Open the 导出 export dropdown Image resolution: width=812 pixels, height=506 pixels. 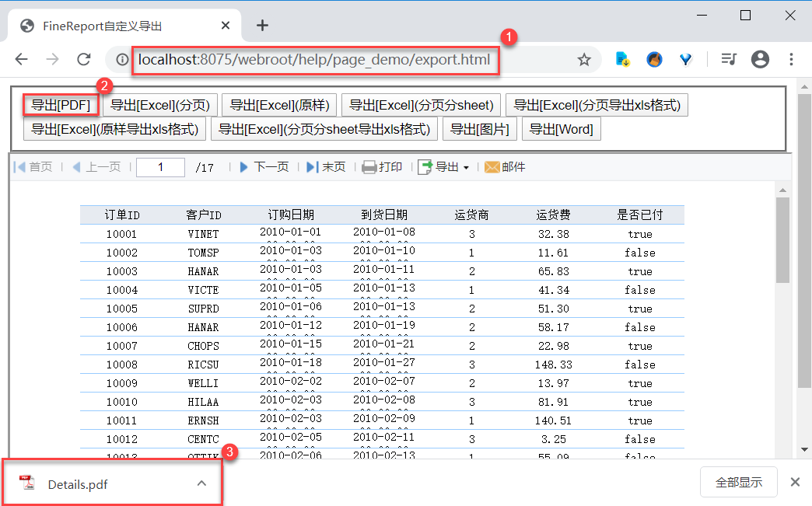pos(444,167)
